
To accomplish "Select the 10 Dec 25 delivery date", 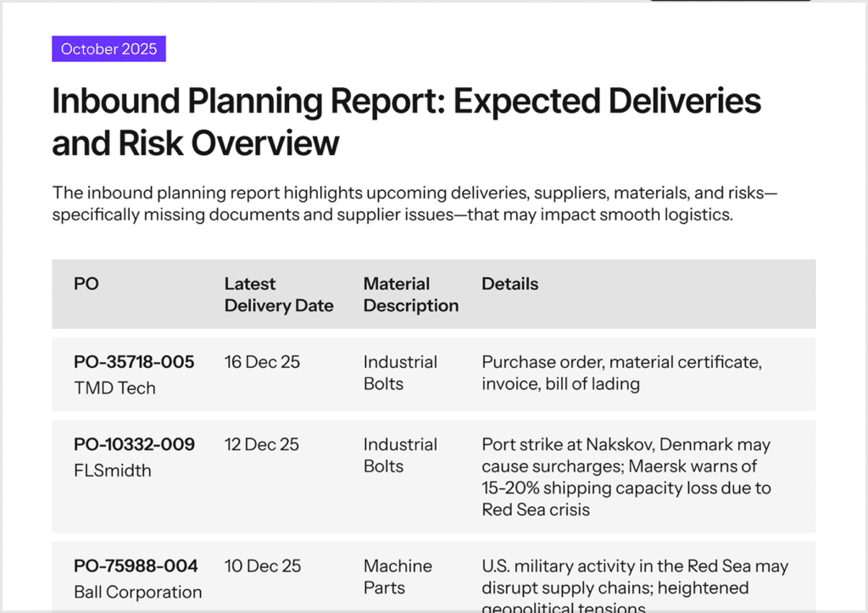I will point(263,566).
